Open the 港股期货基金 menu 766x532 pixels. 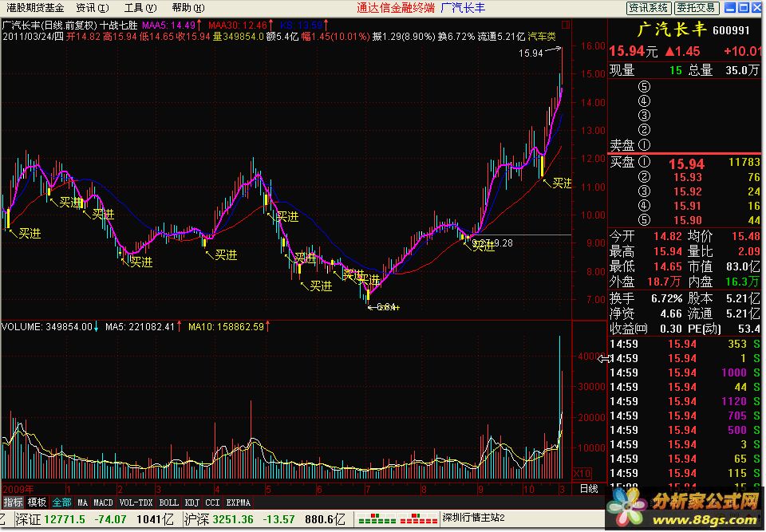pos(35,8)
